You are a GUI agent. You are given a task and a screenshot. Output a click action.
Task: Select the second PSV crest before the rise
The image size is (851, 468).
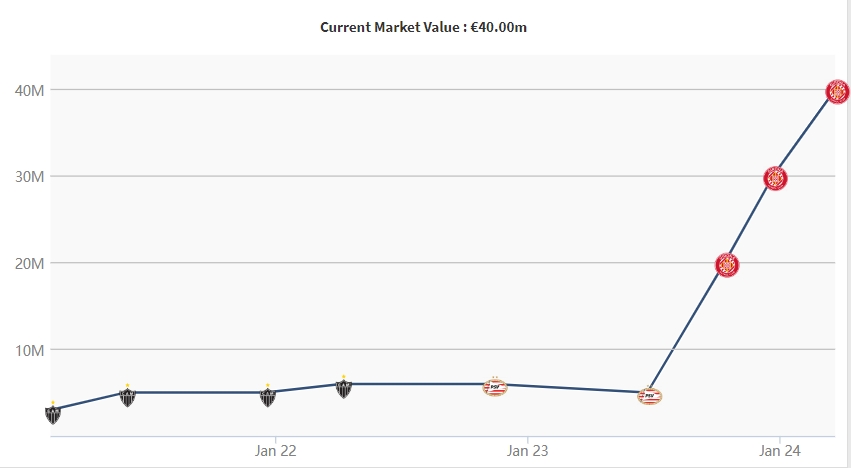pyautogui.click(x=650, y=395)
